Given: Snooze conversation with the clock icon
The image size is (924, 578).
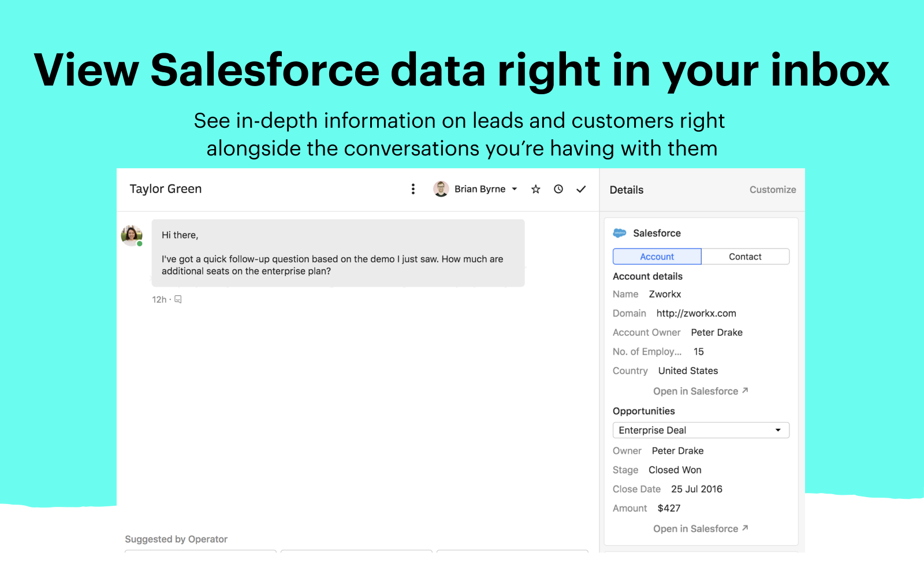Looking at the screenshot, I should tap(558, 189).
